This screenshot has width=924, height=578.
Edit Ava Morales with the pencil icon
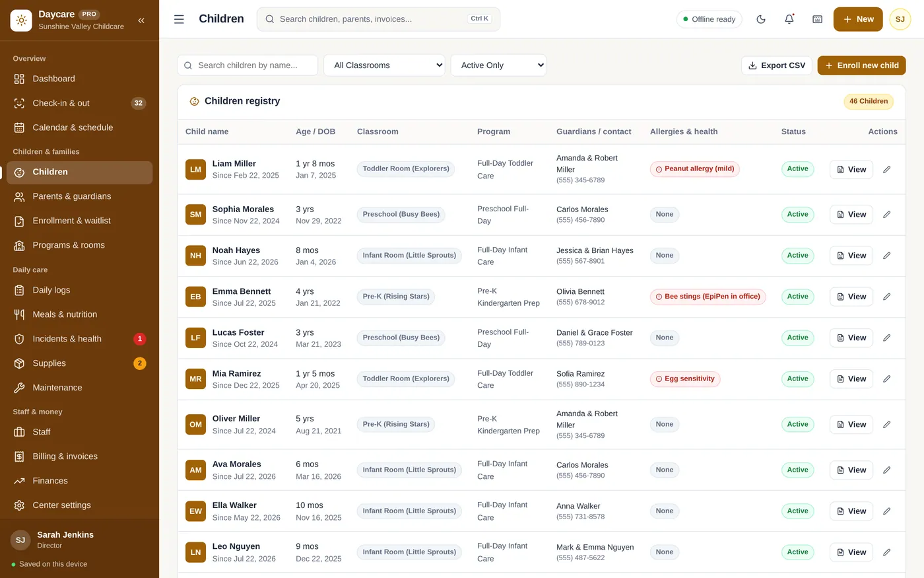887,470
